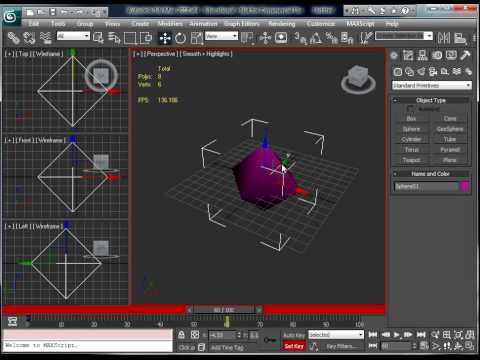The image size is (480, 360).
Task: Click the object name field Sphere01
Action: 426,186
